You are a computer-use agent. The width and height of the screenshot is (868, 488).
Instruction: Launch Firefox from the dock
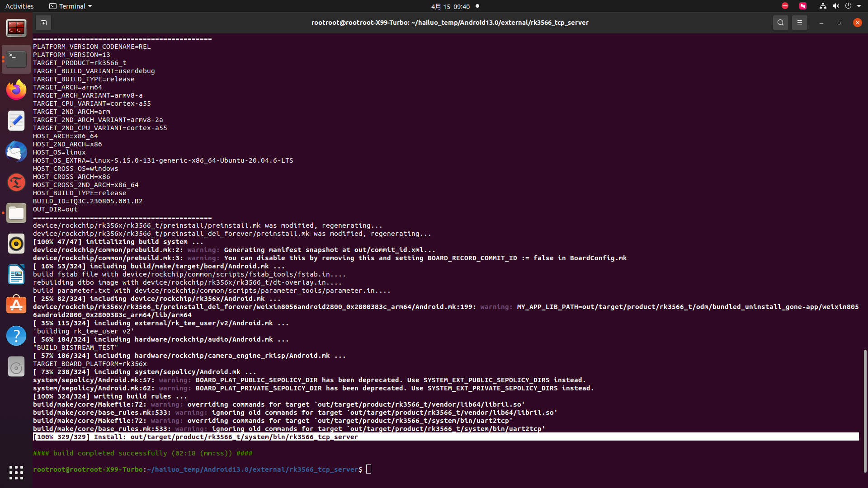coord(16,90)
